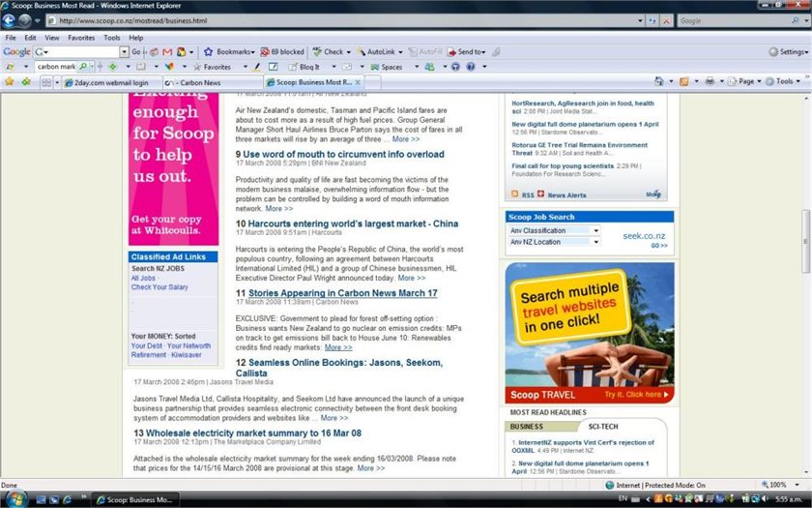Open Google toolbar Settings
The width and height of the screenshot is (812, 508).
click(788, 52)
